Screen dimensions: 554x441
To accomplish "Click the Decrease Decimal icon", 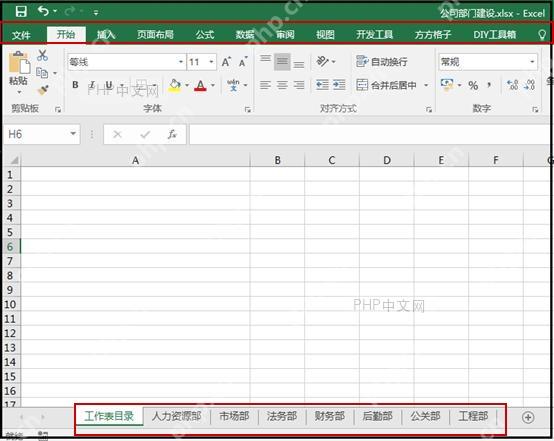I will point(530,85).
